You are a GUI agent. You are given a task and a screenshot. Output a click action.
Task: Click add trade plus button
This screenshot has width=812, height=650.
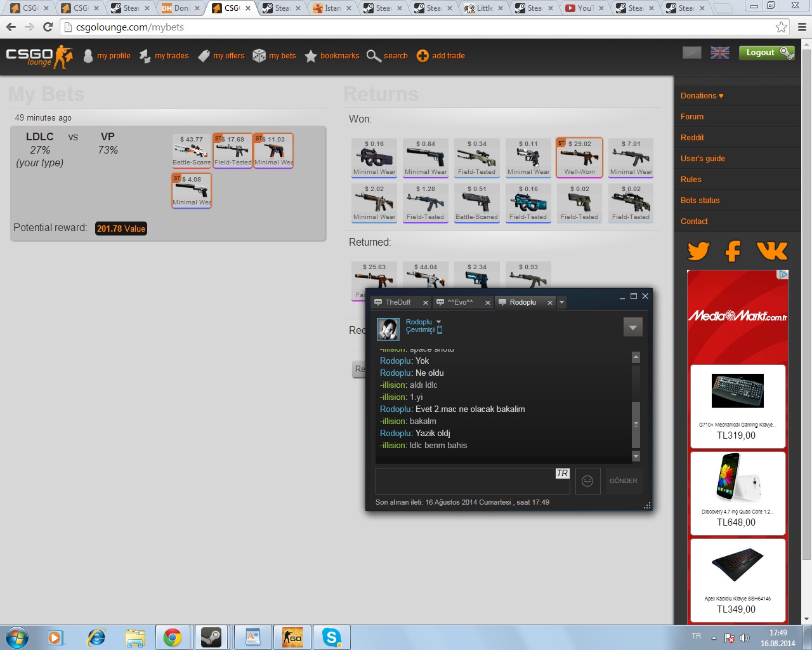[441, 56]
